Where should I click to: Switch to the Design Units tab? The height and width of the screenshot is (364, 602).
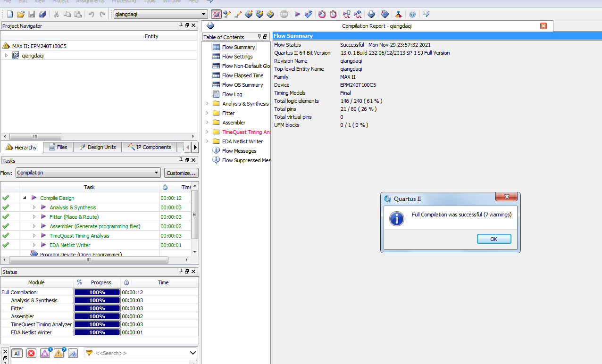(x=97, y=147)
